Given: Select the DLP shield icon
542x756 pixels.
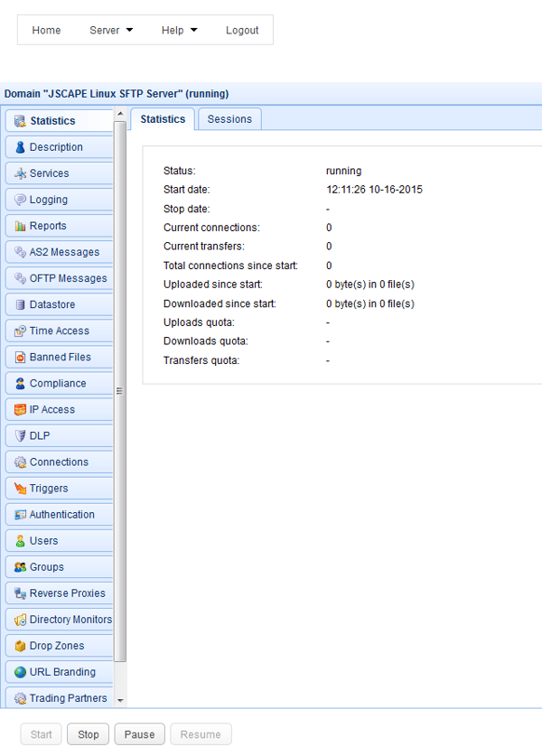Looking at the screenshot, I should (20, 436).
